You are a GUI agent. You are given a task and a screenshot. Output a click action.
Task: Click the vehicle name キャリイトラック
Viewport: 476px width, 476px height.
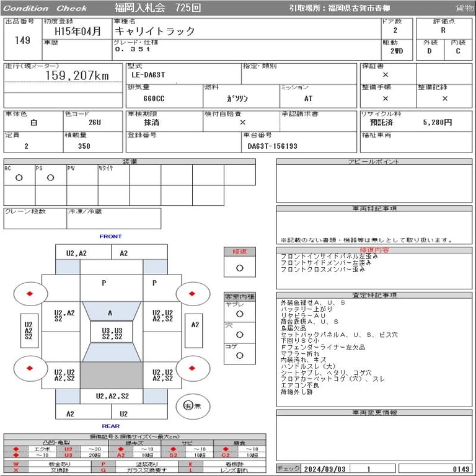click(154, 31)
